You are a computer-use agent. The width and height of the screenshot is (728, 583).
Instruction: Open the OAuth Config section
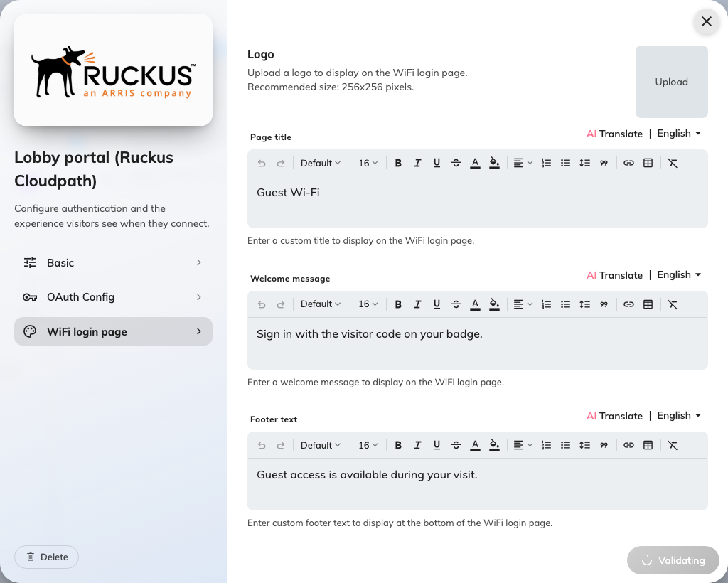[x=113, y=297]
